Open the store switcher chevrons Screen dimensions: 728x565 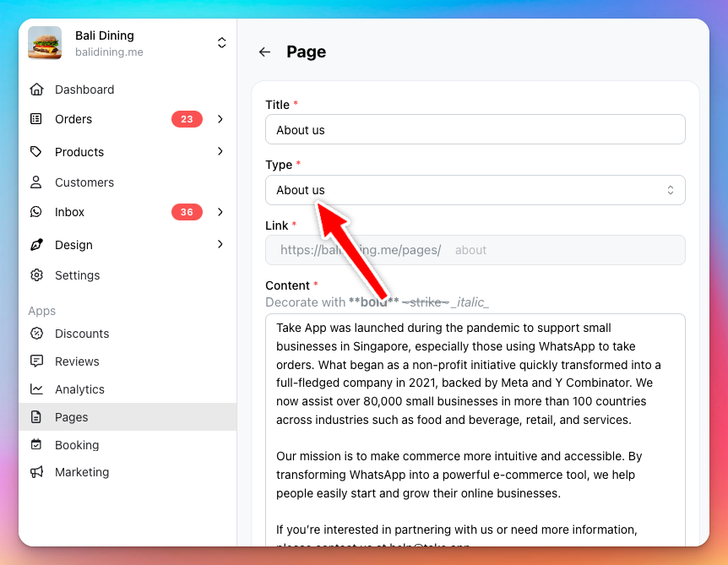point(222,43)
